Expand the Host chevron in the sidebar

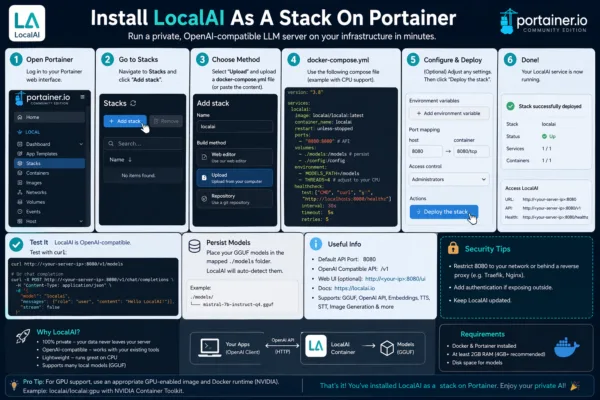coord(81,221)
